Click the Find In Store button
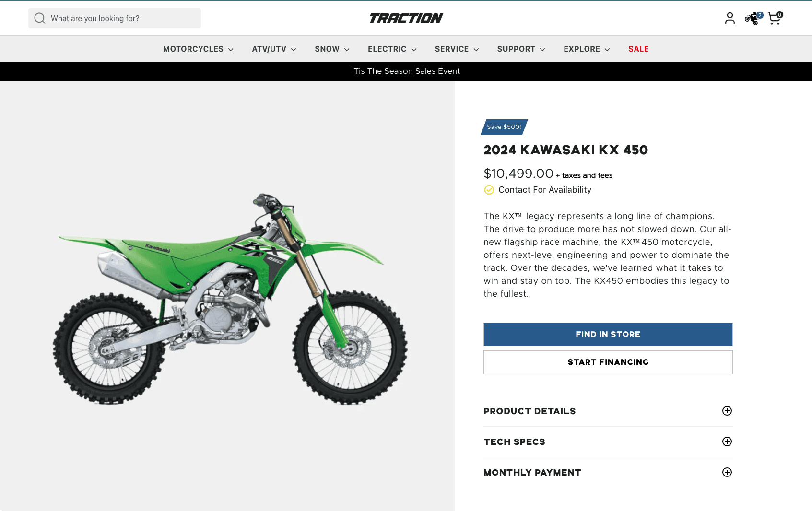The width and height of the screenshot is (812, 511). coord(608,334)
